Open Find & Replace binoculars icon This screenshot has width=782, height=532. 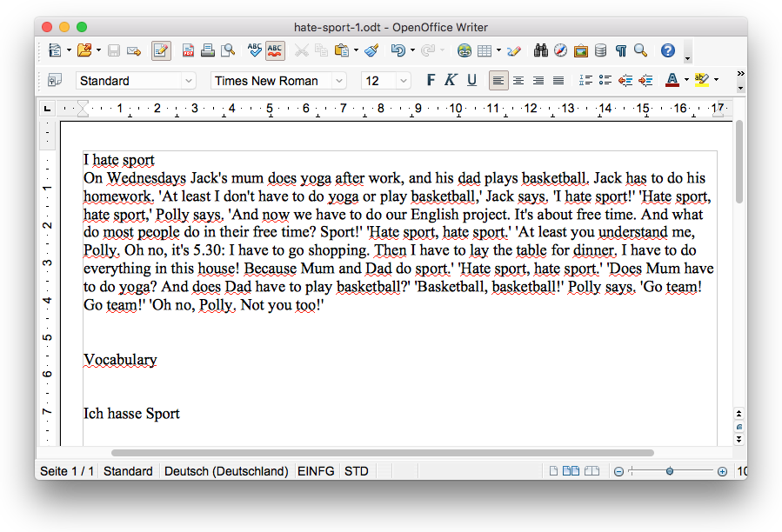541,50
